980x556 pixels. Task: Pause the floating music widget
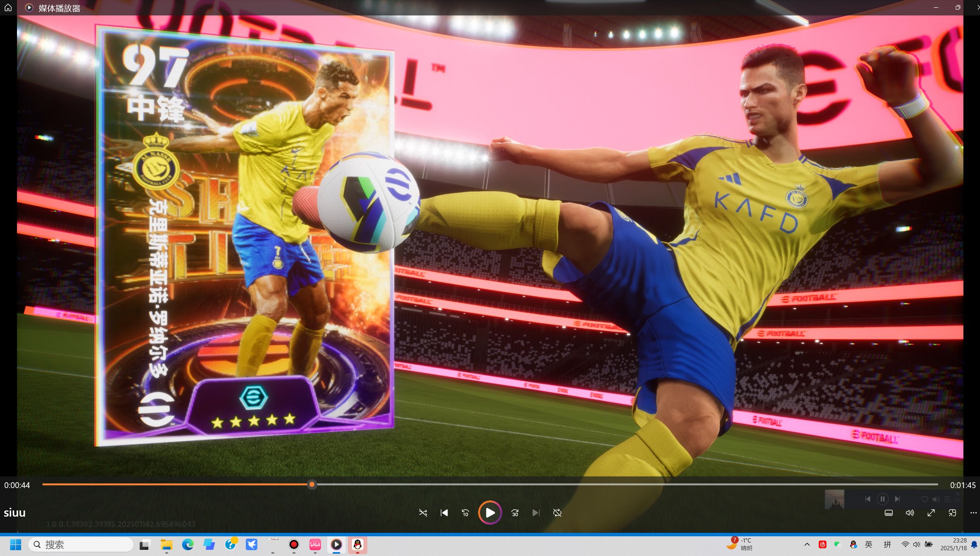tap(882, 499)
